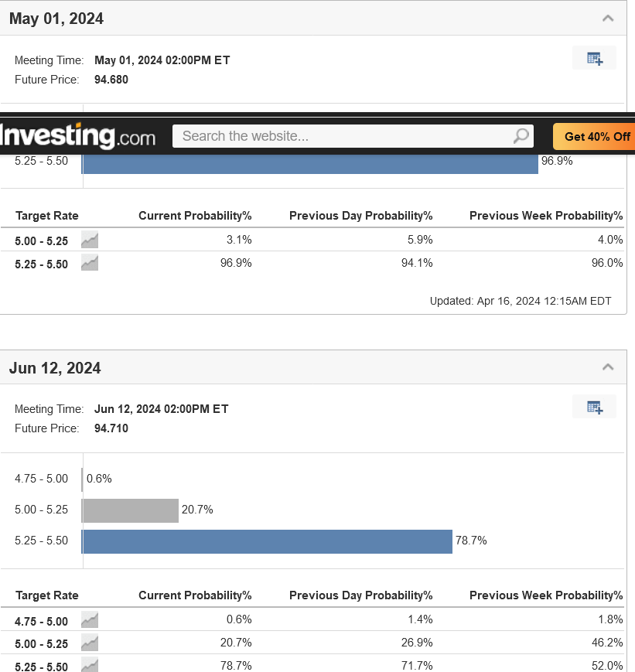635x672 pixels.
Task: Go to Investing.com home via logo
Action: click(x=77, y=136)
